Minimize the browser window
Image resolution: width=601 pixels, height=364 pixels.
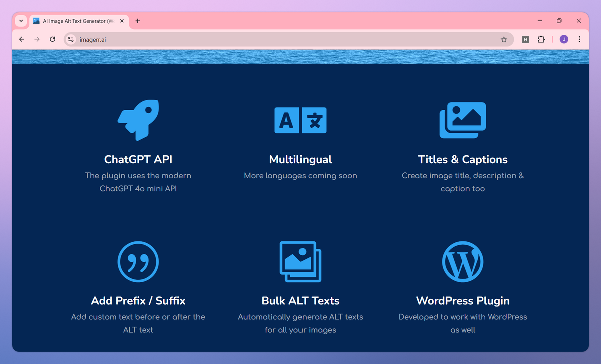point(540,21)
